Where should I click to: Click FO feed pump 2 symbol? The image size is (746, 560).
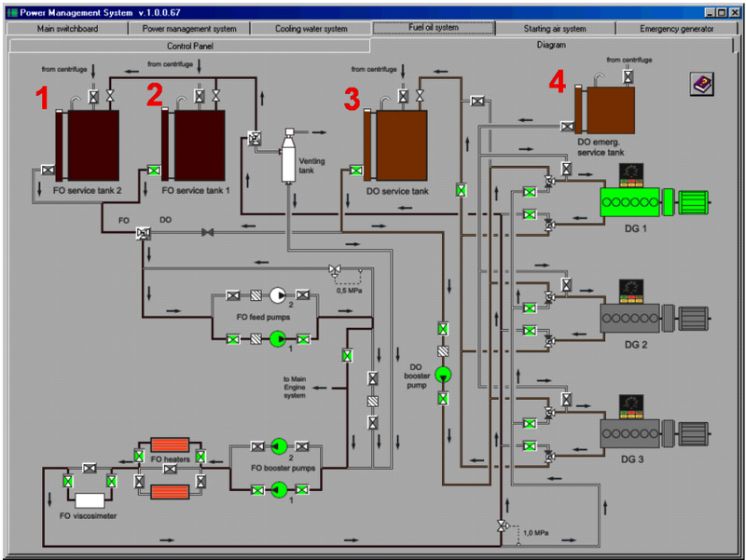tap(278, 295)
